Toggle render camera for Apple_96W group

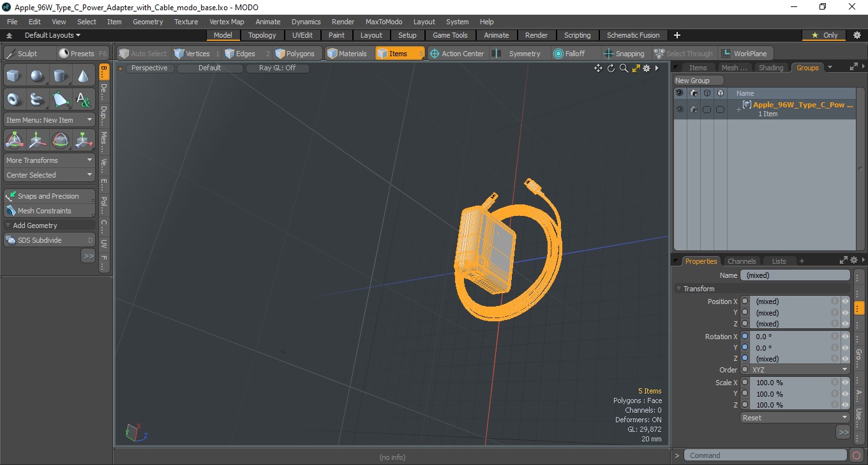pos(693,109)
